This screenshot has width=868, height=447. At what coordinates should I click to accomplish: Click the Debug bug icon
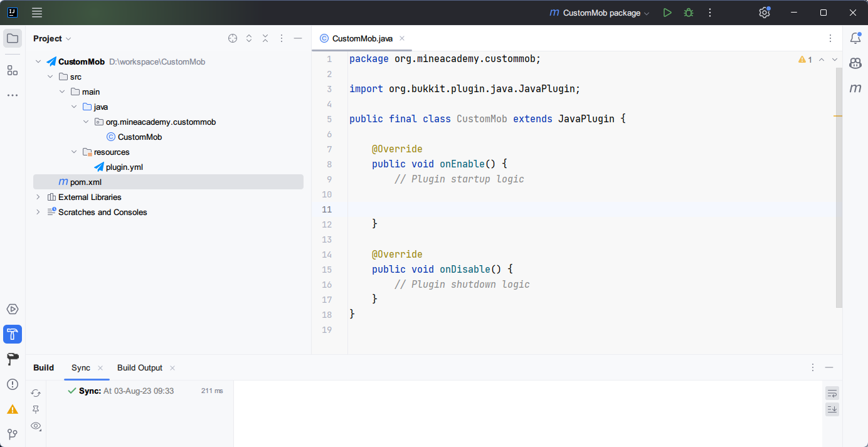pyautogui.click(x=689, y=13)
